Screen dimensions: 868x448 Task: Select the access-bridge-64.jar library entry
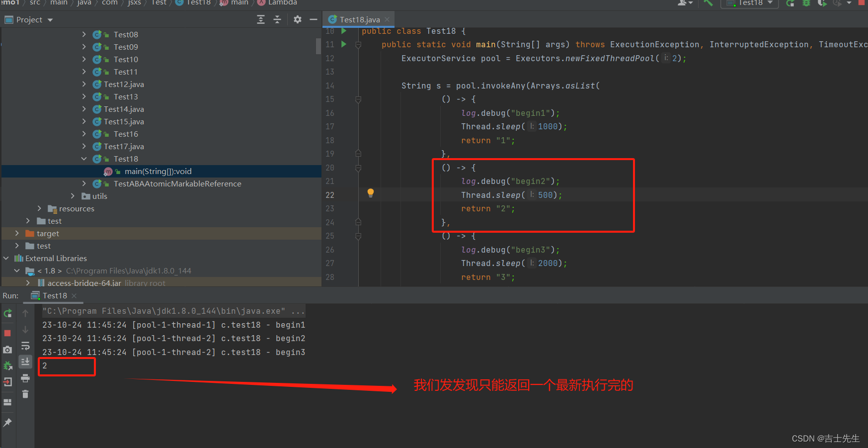[x=84, y=282]
